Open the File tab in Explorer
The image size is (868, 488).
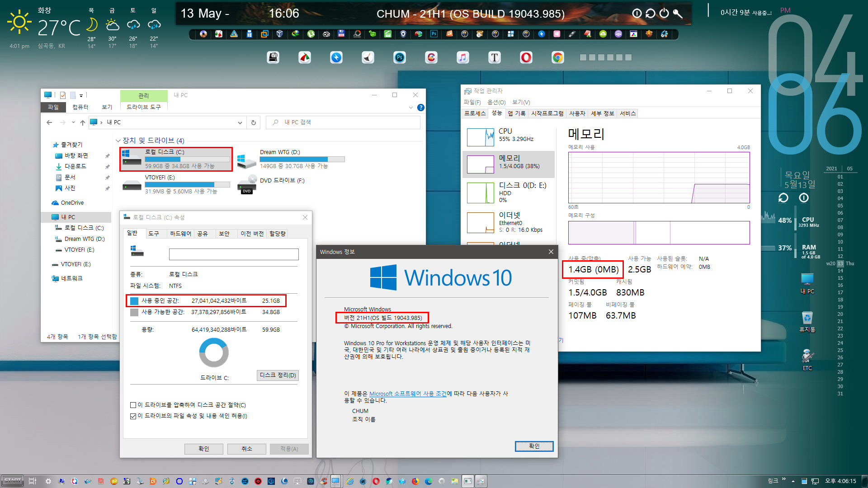[53, 107]
